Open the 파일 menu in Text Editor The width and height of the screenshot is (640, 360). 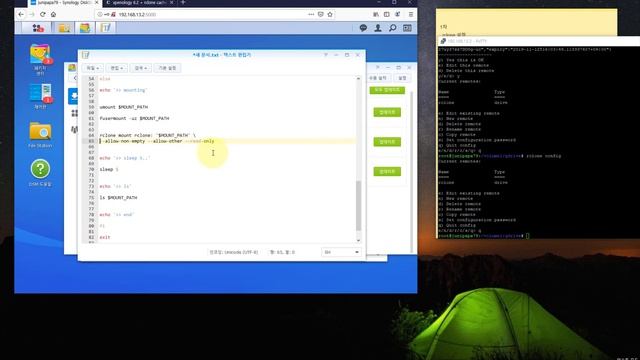(x=93, y=68)
